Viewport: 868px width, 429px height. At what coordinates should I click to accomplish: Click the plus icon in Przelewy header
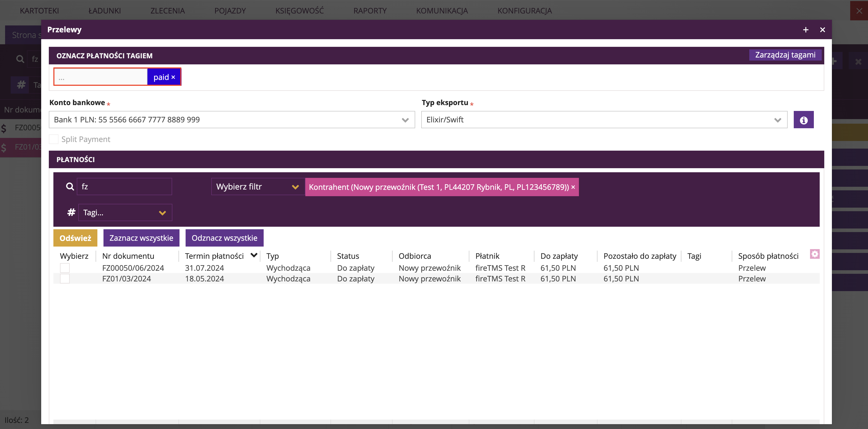[806, 30]
